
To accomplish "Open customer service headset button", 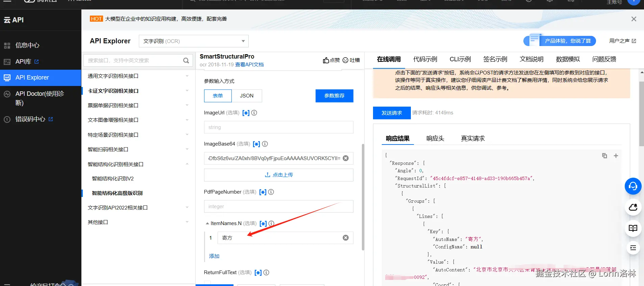I will click(633, 186).
